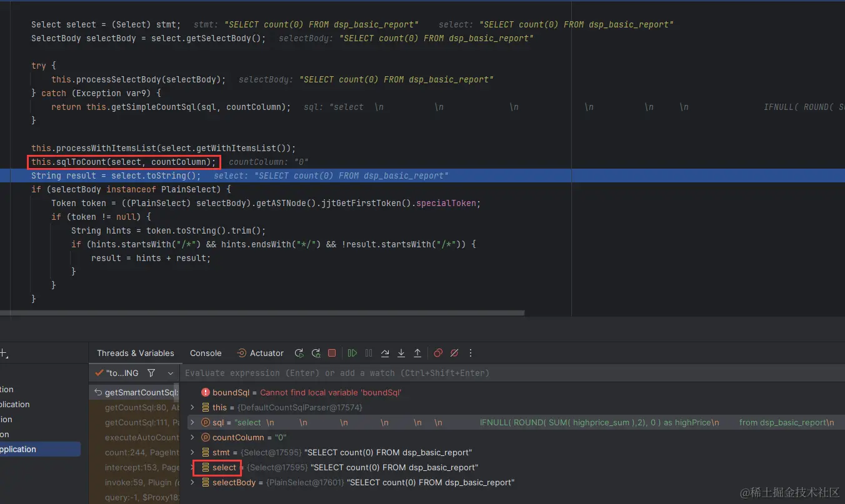Click the horizontal scrollbar under the code editor
845x504 pixels.
click(x=262, y=313)
